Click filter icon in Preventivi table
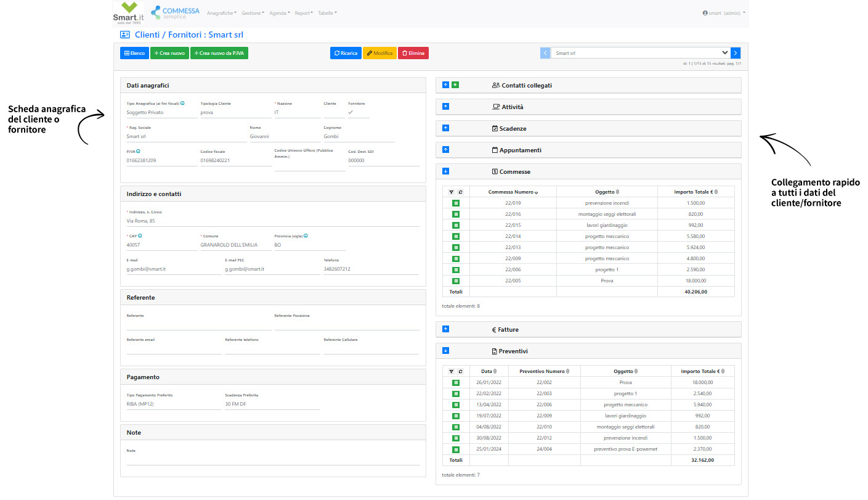The width and height of the screenshot is (868, 500). [x=451, y=372]
